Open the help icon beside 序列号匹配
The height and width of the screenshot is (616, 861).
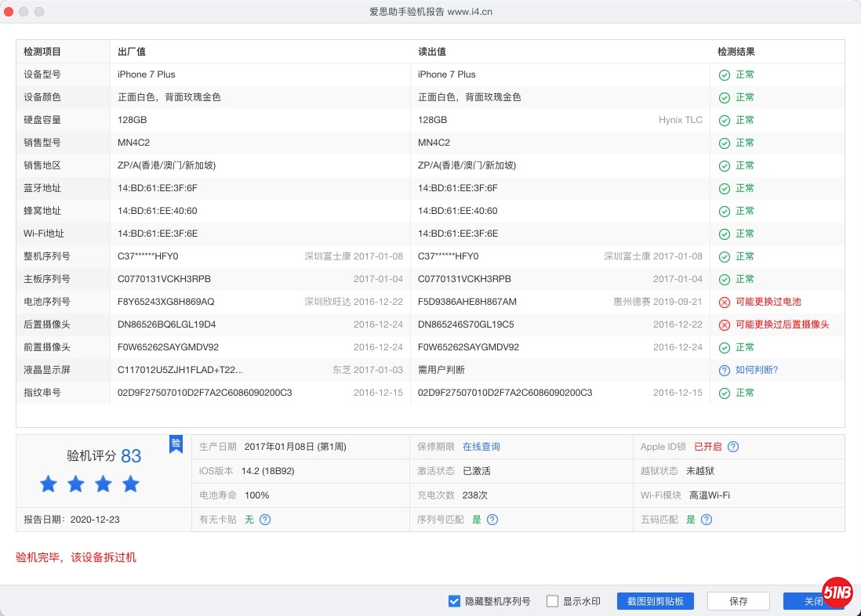coord(492,520)
